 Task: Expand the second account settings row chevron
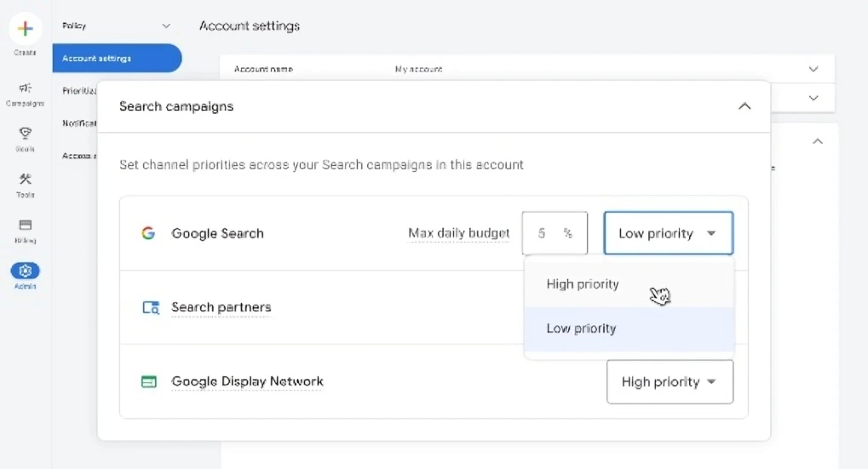[813, 98]
